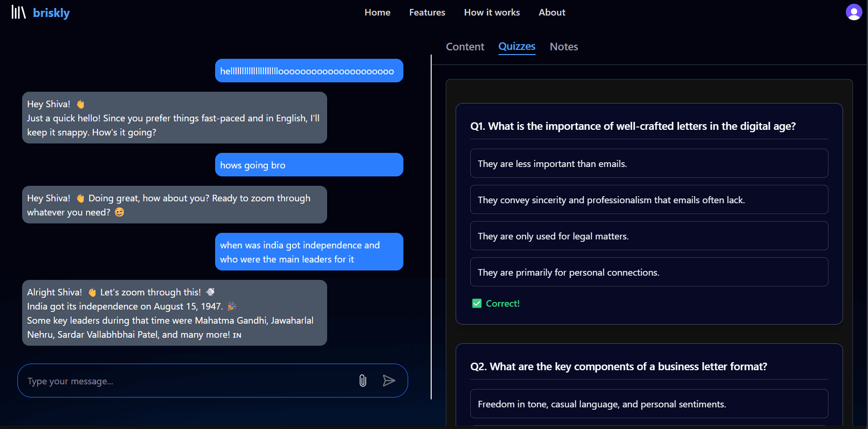The width and height of the screenshot is (868, 429).
Task: Open the Features menu item
Action: tap(427, 12)
